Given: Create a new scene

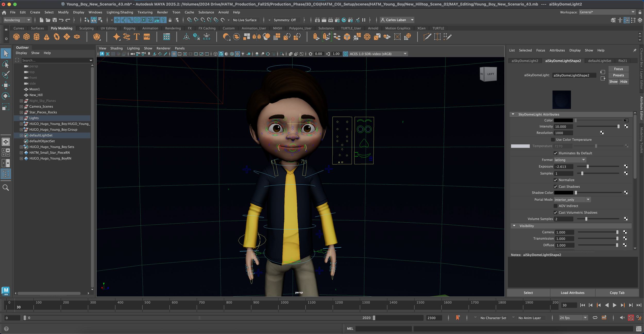Looking at the screenshot, I should click(x=41, y=20).
